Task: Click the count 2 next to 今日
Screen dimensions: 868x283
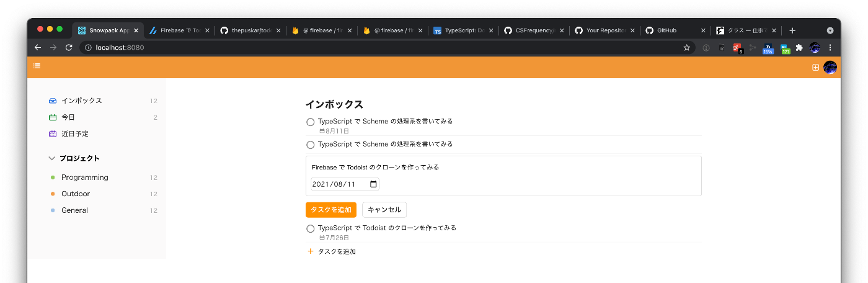Action: 156,117
